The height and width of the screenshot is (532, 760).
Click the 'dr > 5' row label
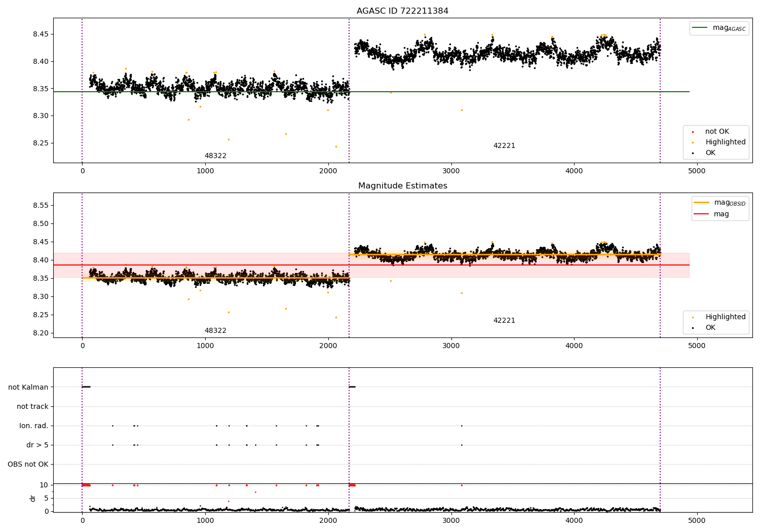pos(37,445)
